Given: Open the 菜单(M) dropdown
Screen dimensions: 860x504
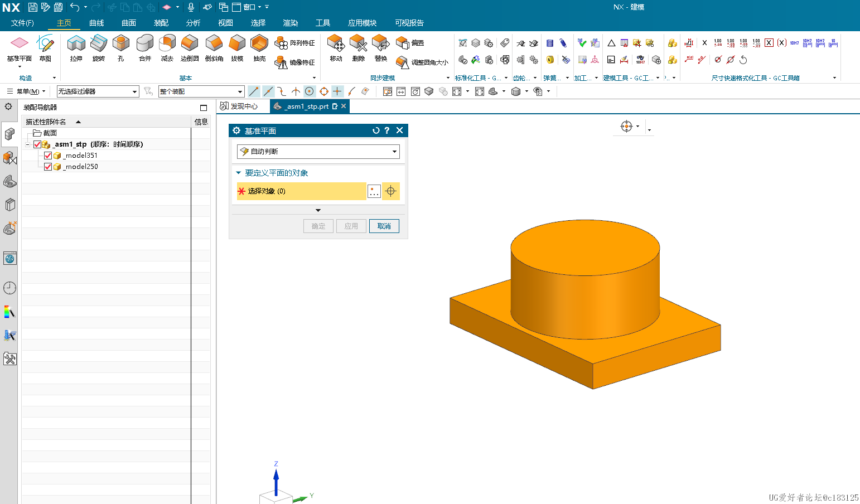Looking at the screenshot, I should [26, 91].
